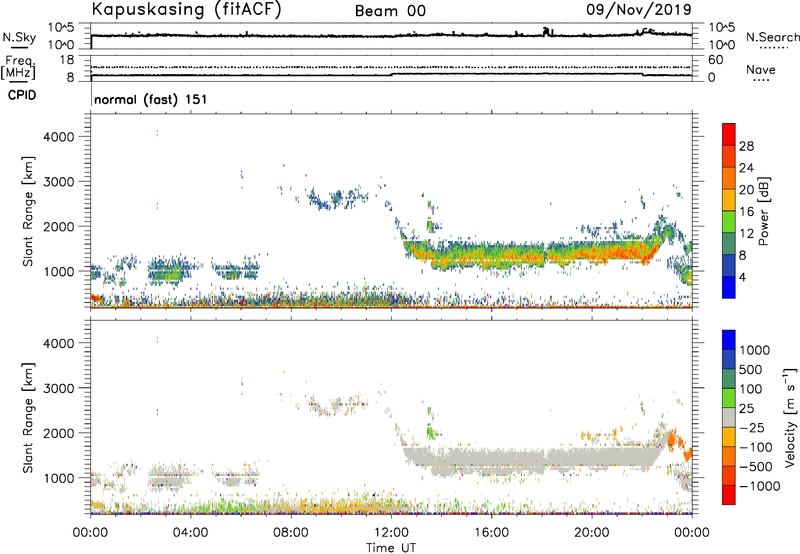Viewport: 800px width, 554px height.
Task: Click the '20:00' time axis tick label
Action: pos(592,533)
